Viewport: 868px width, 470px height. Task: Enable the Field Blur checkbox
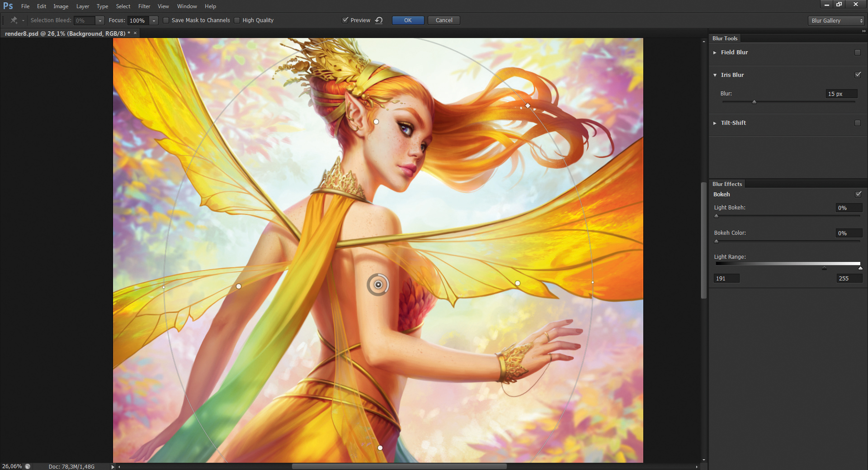point(858,52)
